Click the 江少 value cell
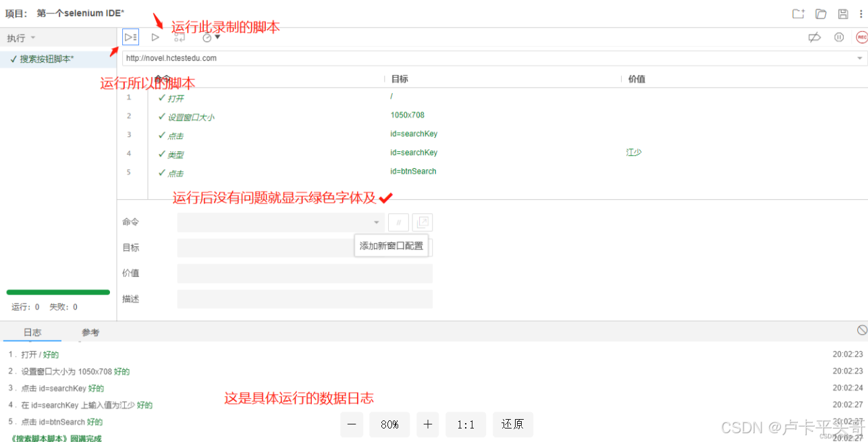This screenshot has width=868, height=442. pyautogui.click(x=634, y=153)
